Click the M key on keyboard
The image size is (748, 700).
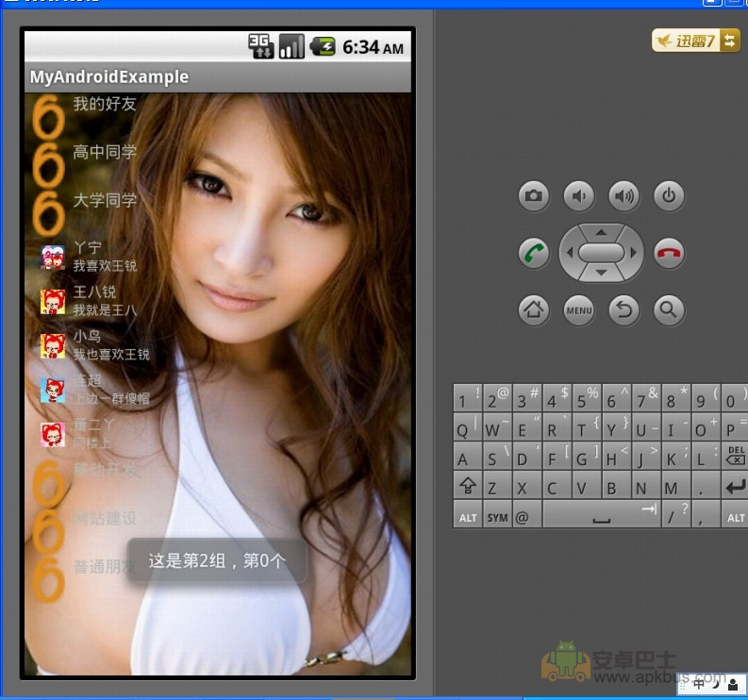tap(676, 485)
